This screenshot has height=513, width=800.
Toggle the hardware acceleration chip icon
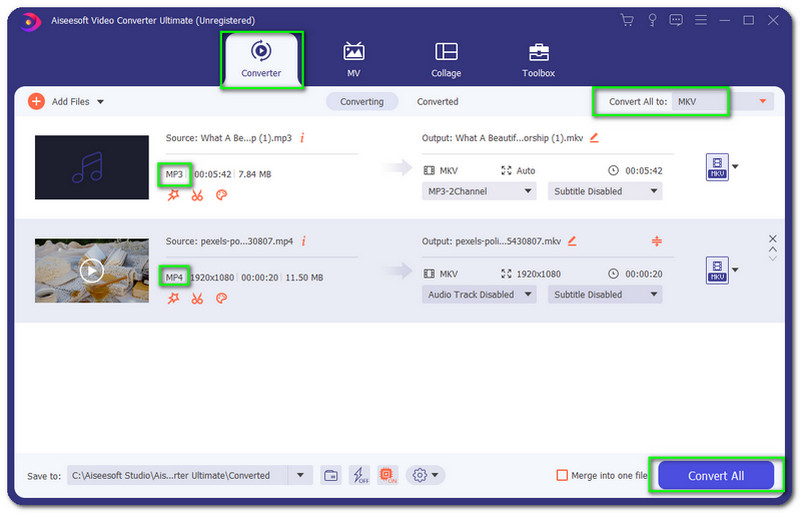388,475
